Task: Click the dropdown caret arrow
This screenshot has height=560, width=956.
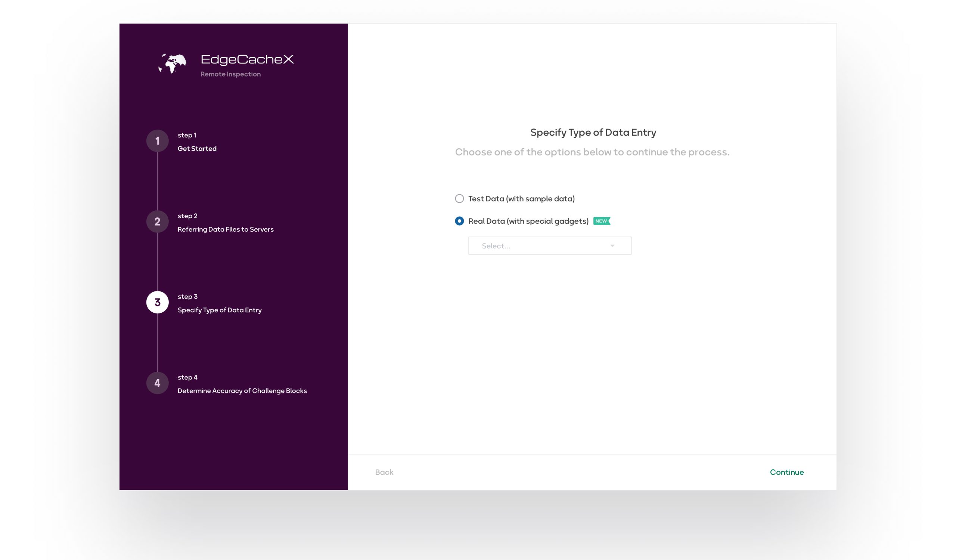Action: click(612, 246)
